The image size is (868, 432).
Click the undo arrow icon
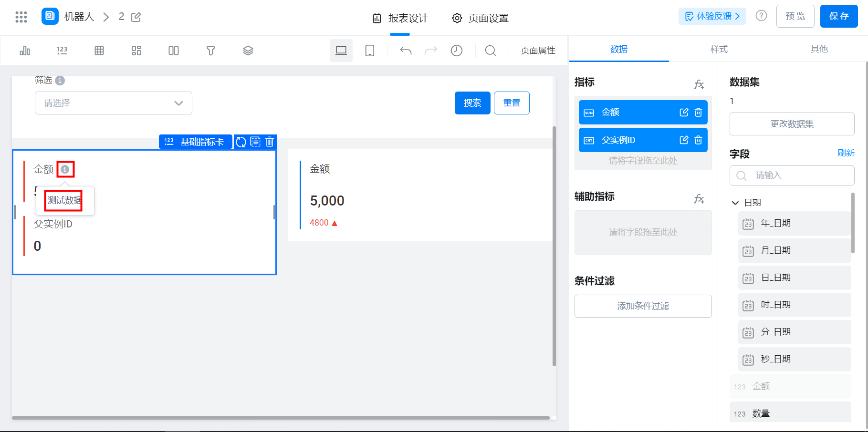coord(406,51)
